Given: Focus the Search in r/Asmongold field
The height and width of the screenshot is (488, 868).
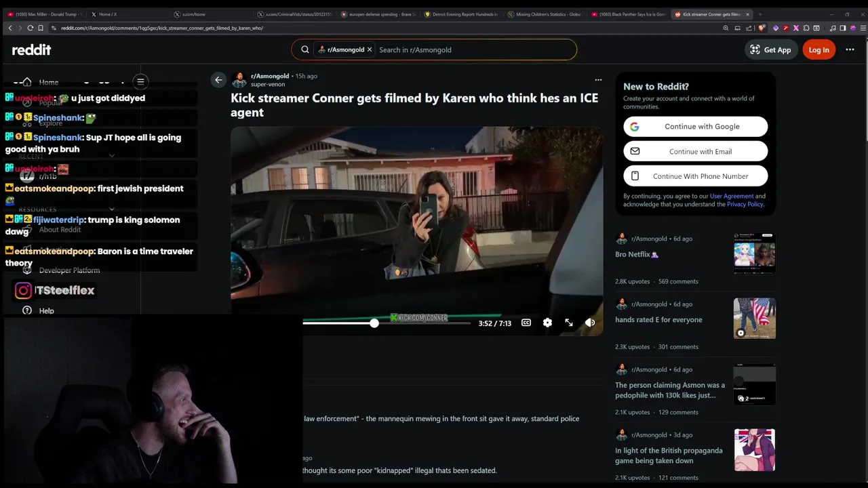Looking at the screenshot, I should pyautogui.click(x=475, y=49).
